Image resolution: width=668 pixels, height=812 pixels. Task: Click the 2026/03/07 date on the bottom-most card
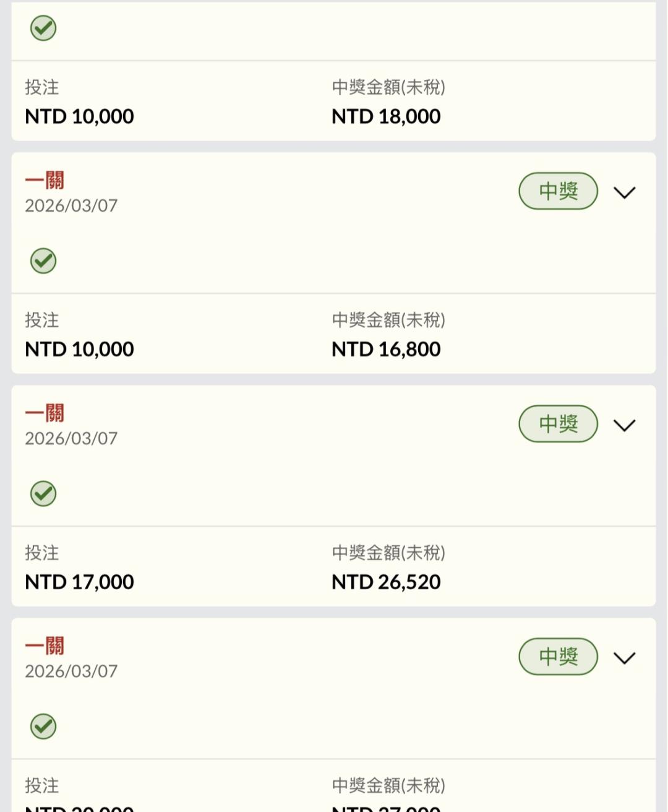pyautogui.click(x=71, y=671)
